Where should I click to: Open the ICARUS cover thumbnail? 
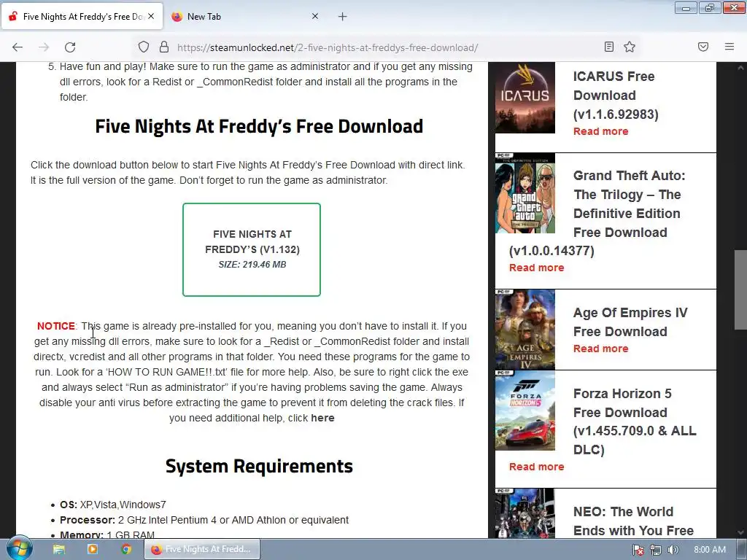[x=525, y=98]
